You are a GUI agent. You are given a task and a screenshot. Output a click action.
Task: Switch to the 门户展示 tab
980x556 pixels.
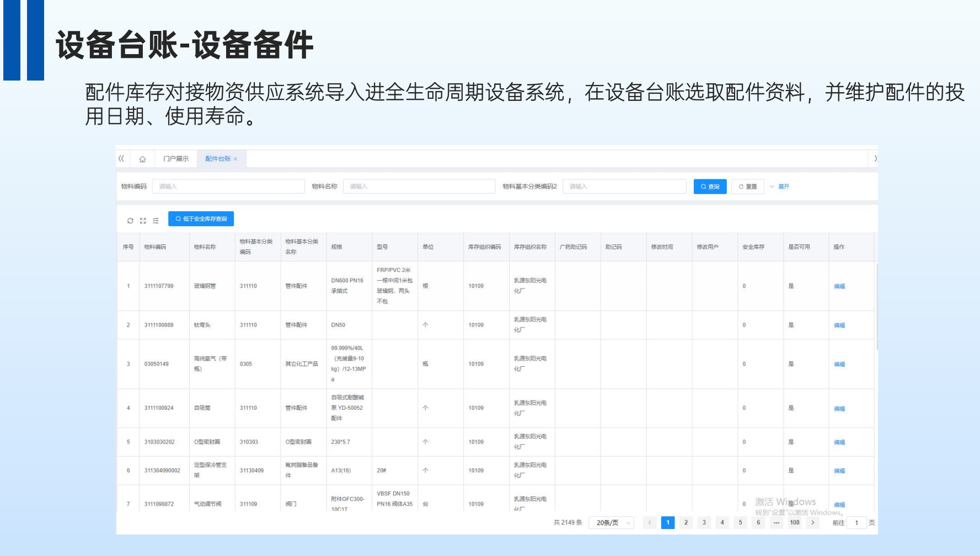point(176,159)
